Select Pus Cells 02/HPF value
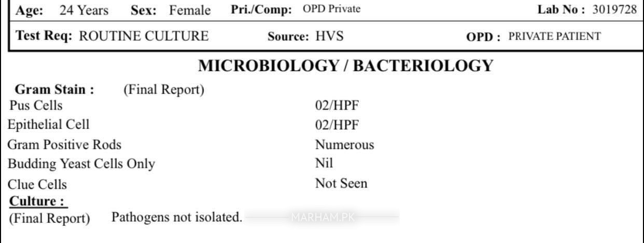The height and width of the screenshot is (243, 644). [x=337, y=106]
